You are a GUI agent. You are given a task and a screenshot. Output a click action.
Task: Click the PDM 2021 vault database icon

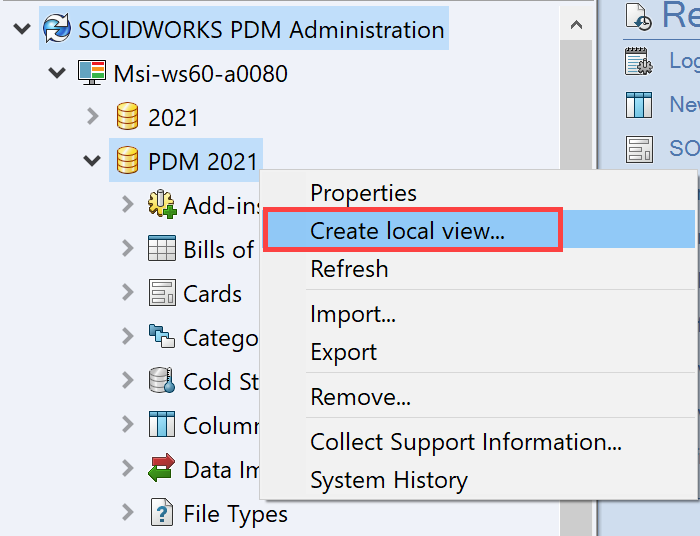(127, 160)
